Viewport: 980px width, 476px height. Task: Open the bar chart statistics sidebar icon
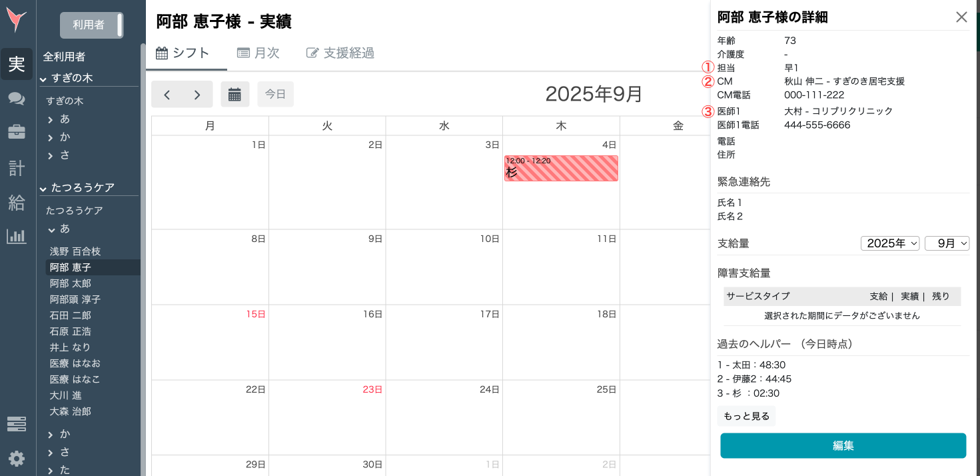click(16, 235)
